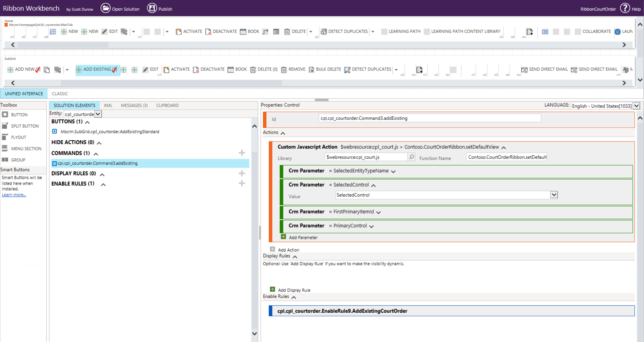The height and width of the screenshot is (342, 644).
Task: Open the SelectedControl Value dropdown
Action: 554,195
